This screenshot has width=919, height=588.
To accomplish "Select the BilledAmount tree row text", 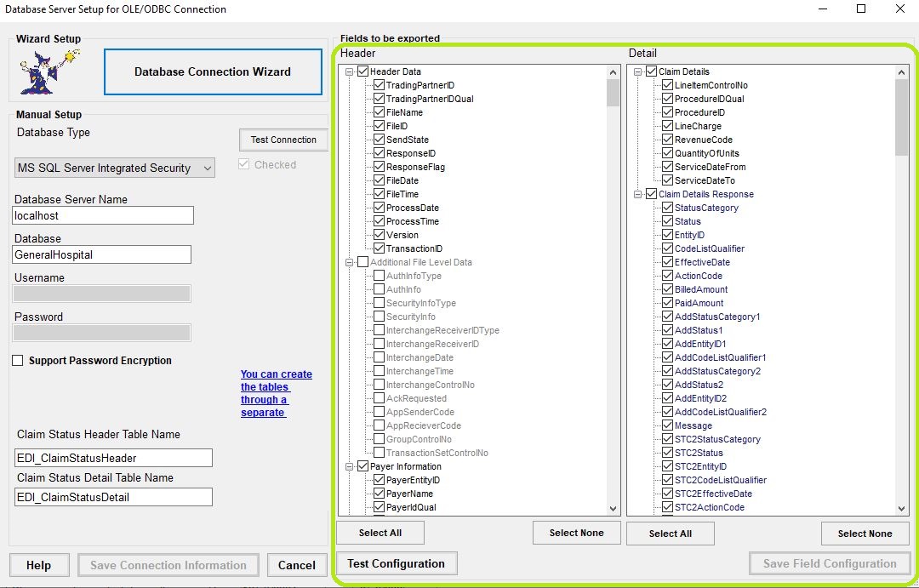I will 701,289.
